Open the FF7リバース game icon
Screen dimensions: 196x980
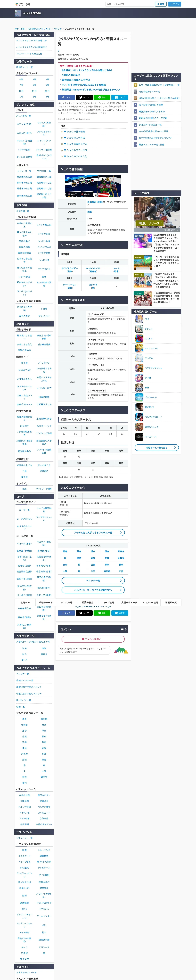coord(139,437)
